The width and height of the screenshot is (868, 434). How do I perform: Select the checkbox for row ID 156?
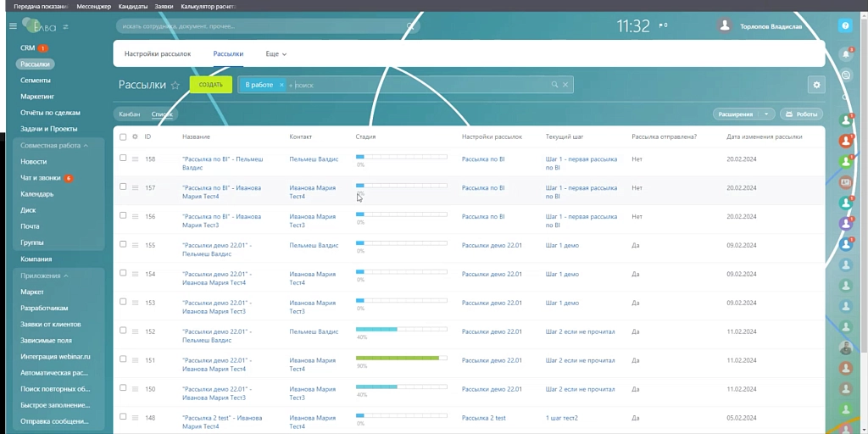(123, 215)
